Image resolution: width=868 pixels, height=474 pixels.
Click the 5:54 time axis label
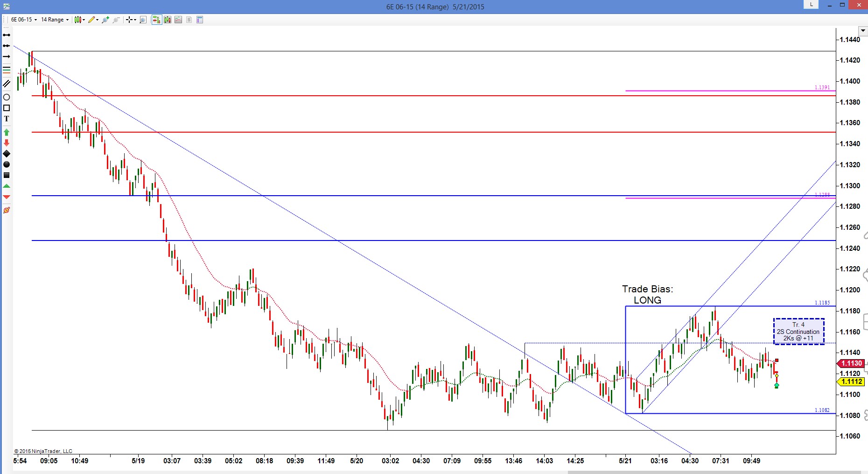click(x=20, y=460)
